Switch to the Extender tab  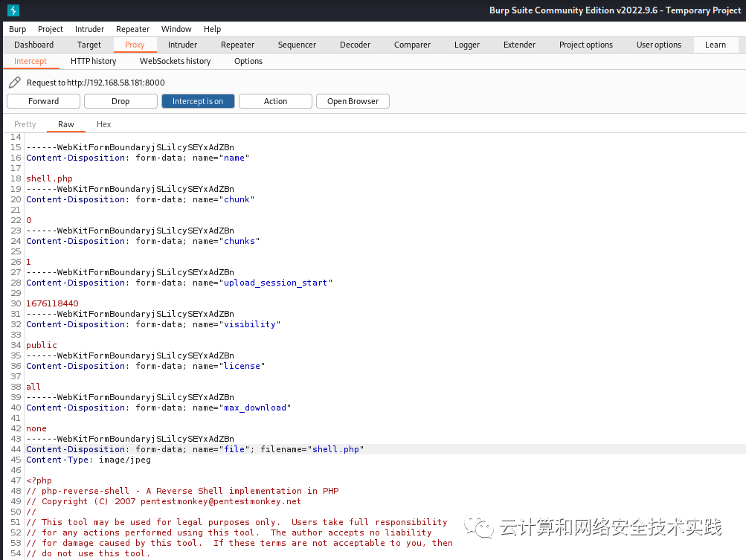point(520,45)
